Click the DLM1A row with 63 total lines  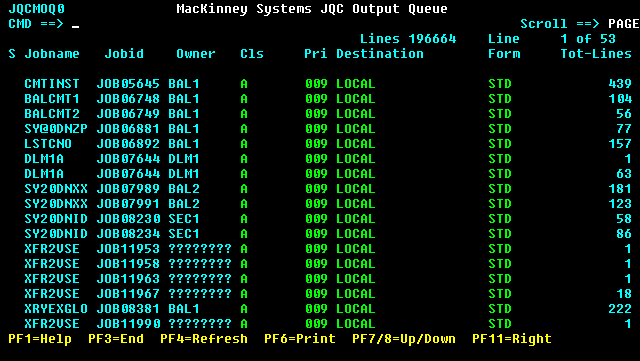328,174
